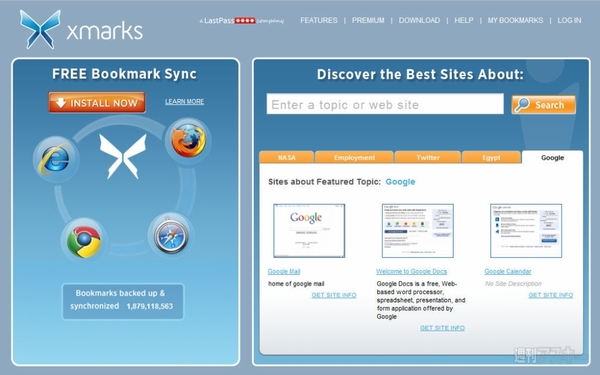Open the HELP menu item

click(464, 20)
